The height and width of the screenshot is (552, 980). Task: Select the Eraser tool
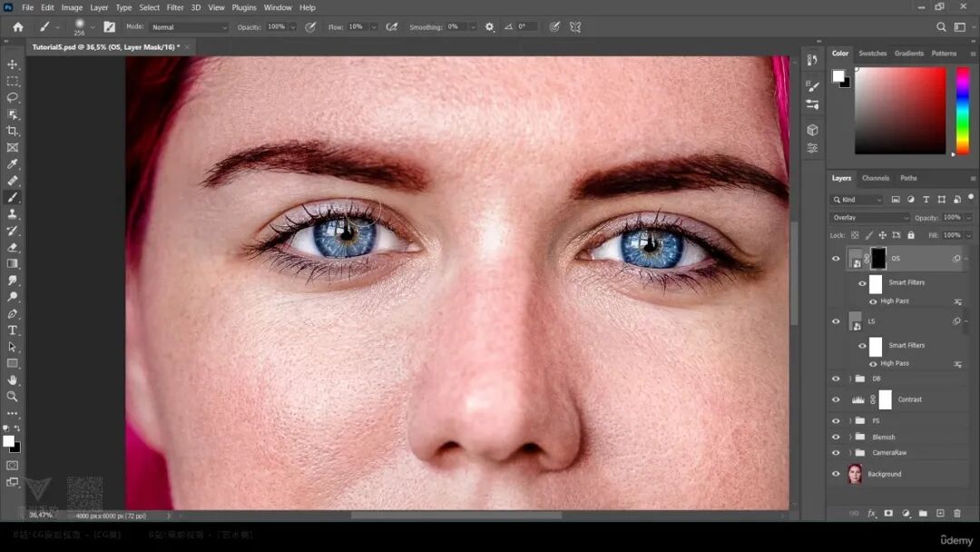point(13,247)
